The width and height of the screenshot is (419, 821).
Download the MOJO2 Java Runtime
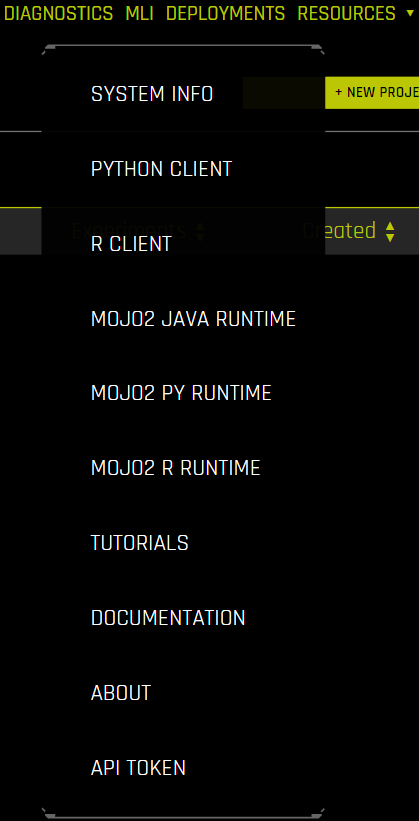point(193,319)
